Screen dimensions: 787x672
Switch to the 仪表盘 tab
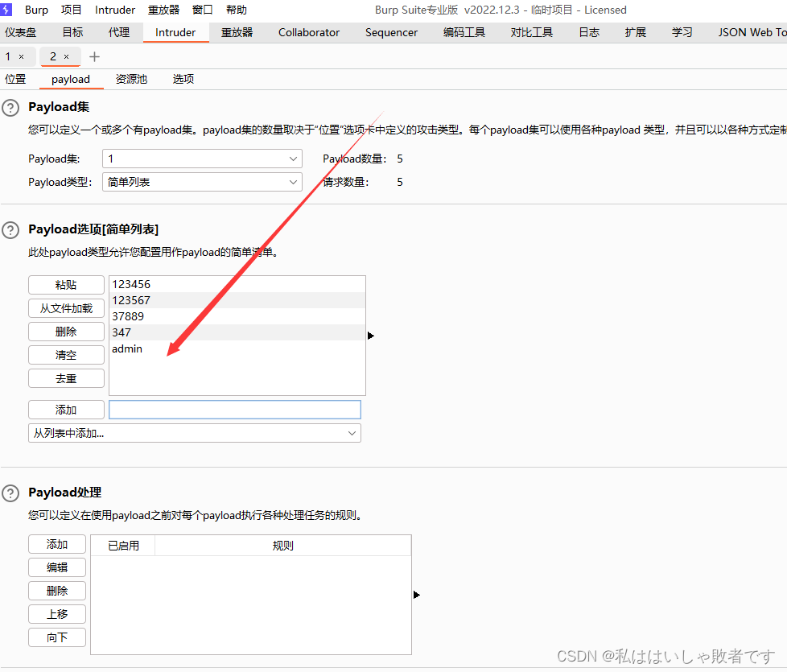[x=21, y=33]
